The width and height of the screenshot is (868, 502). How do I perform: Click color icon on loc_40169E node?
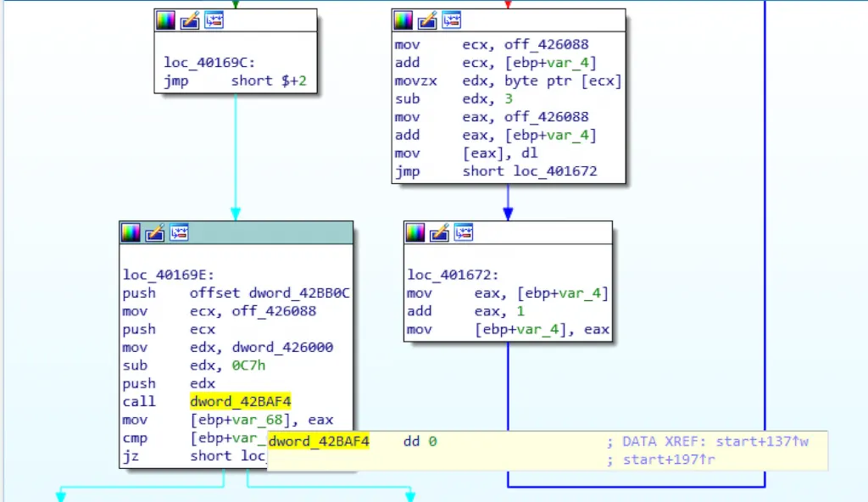pyautogui.click(x=131, y=232)
